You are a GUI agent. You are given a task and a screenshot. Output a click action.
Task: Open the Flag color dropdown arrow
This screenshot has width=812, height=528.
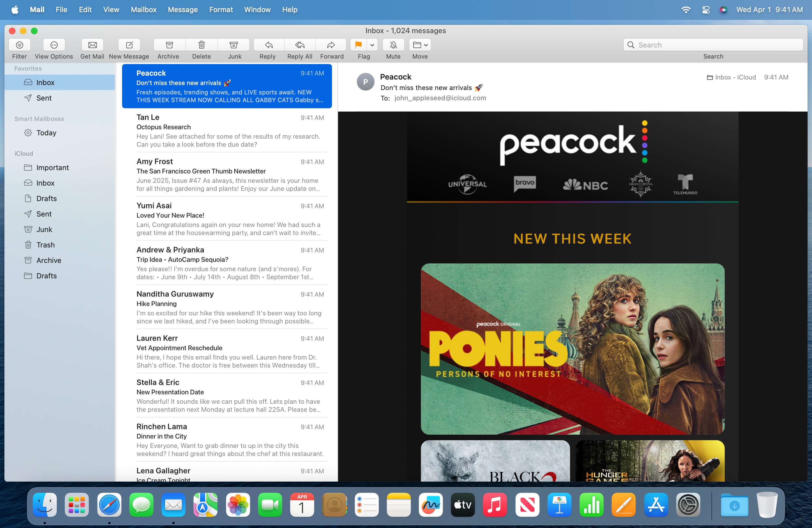coord(372,45)
